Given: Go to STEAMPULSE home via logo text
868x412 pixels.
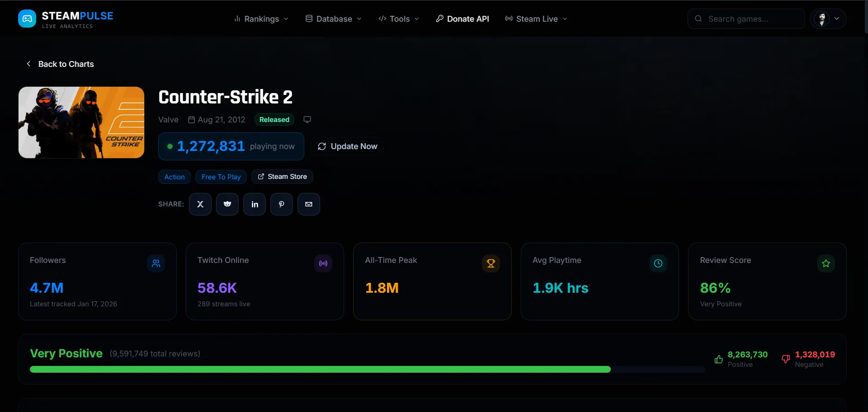Looking at the screenshot, I should (x=77, y=16).
